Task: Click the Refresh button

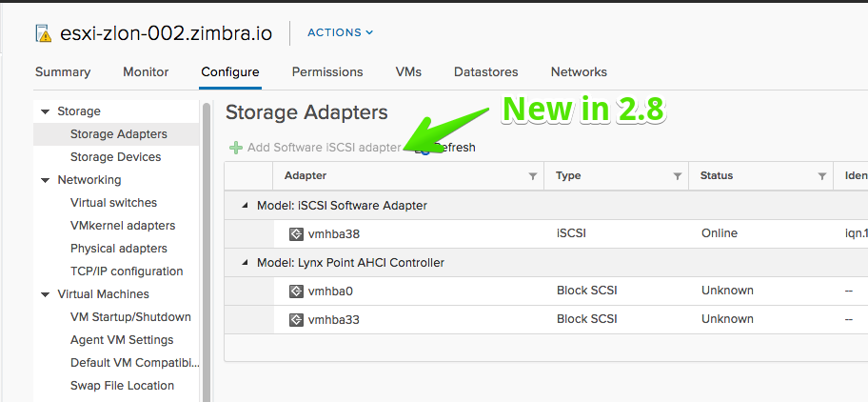Action: coord(445,148)
